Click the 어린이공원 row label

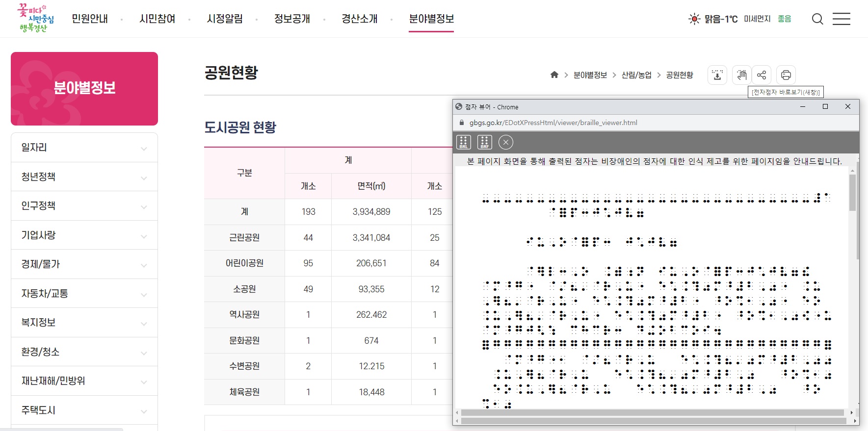[x=244, y=263]
